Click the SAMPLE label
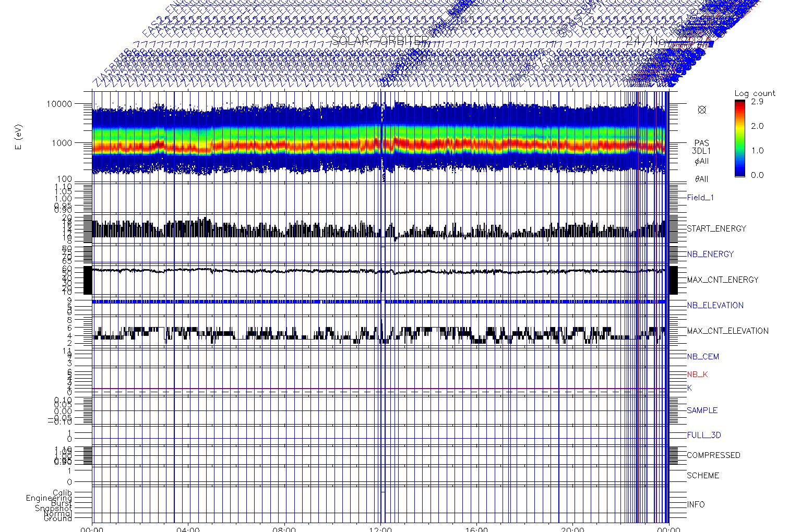This screenshot has height=532, width=789. (702, 410)
